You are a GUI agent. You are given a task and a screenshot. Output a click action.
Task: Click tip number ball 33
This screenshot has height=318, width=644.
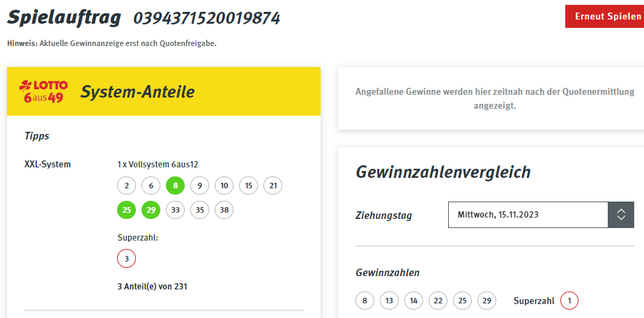coord(176,210)
